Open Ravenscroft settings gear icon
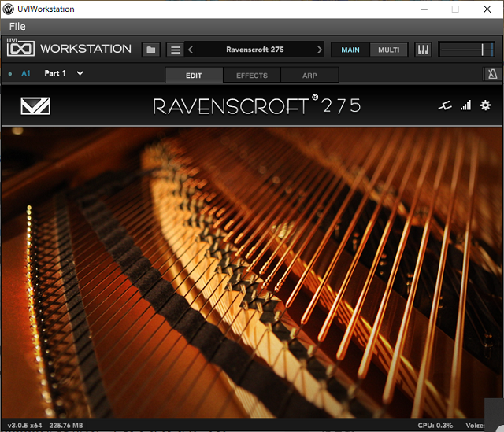This screenshot has width=504, height=432. (485, 105)
